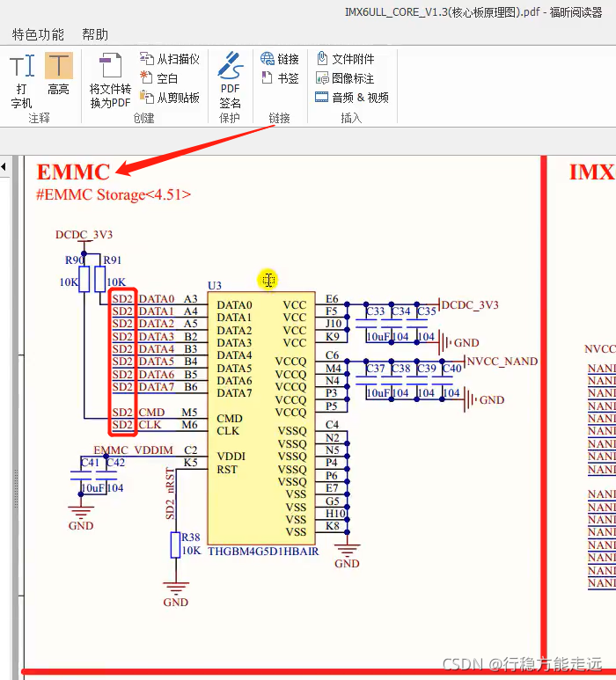Click the U3 chip designator

click(215, 285)
